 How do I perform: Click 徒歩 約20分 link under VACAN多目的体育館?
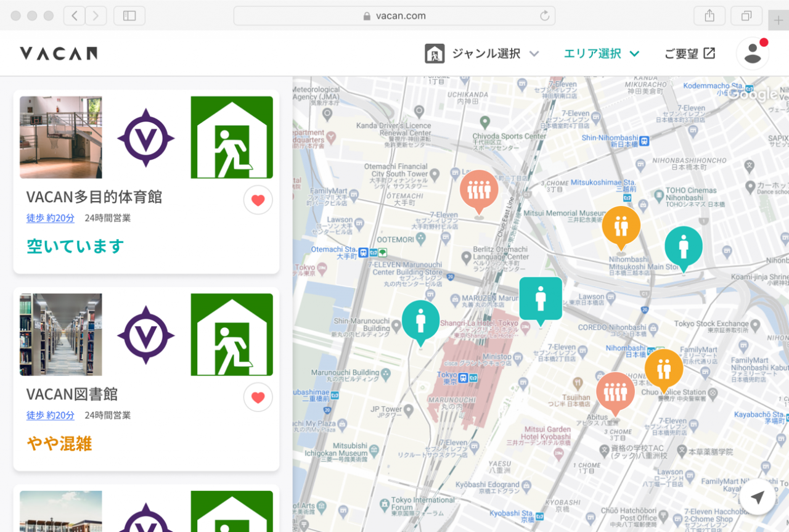pyautogui.click(x=50, y=218)
